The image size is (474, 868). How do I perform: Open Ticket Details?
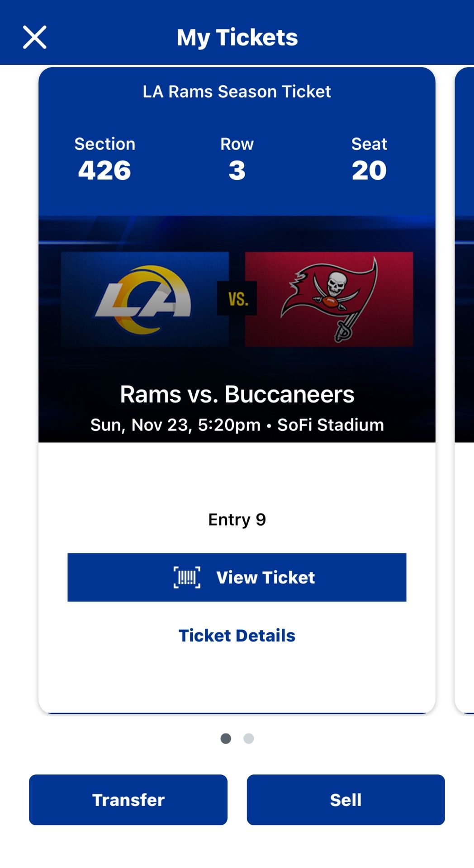[x=237, y=635]
